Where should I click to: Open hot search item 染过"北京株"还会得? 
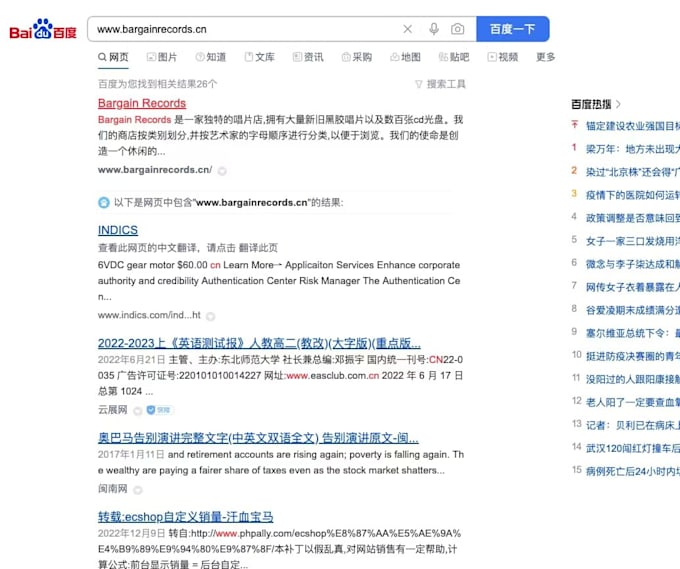pos(633,172)
